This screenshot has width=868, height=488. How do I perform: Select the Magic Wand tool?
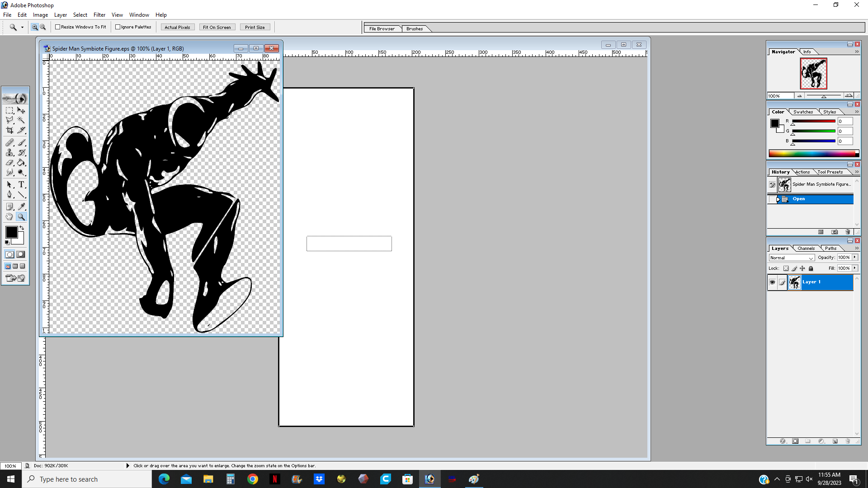(21, 120)
